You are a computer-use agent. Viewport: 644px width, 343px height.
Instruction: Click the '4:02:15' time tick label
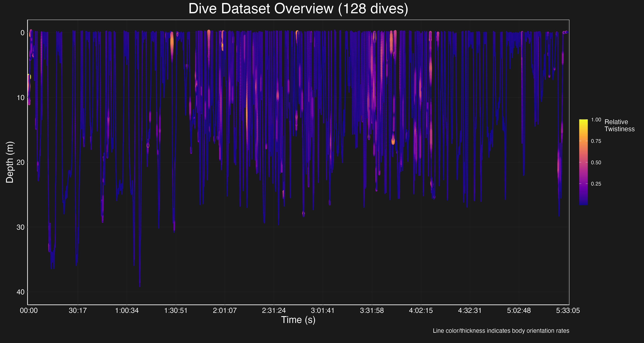click(421, 311)
